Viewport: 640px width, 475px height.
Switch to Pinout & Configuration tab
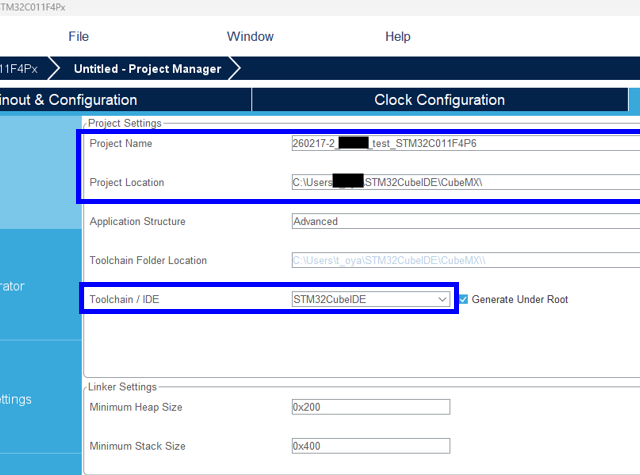click(x=68, y=100)
